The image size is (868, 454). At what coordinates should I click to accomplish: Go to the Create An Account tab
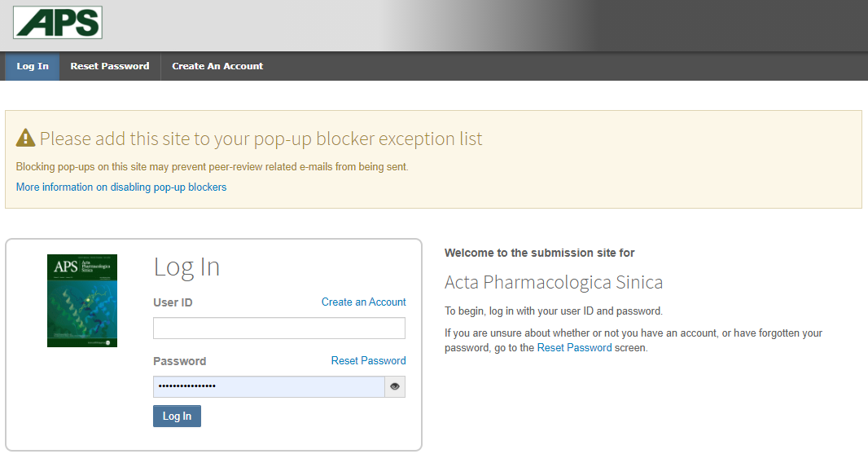coord(217,66)
